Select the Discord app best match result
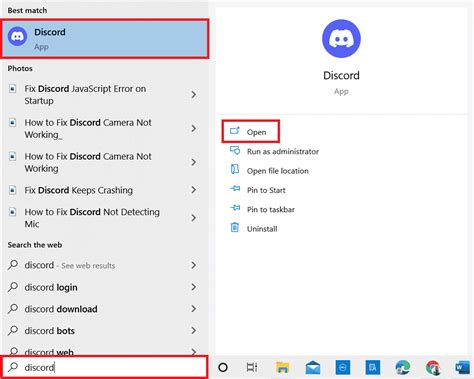The image size is (474, 379). 105,39
